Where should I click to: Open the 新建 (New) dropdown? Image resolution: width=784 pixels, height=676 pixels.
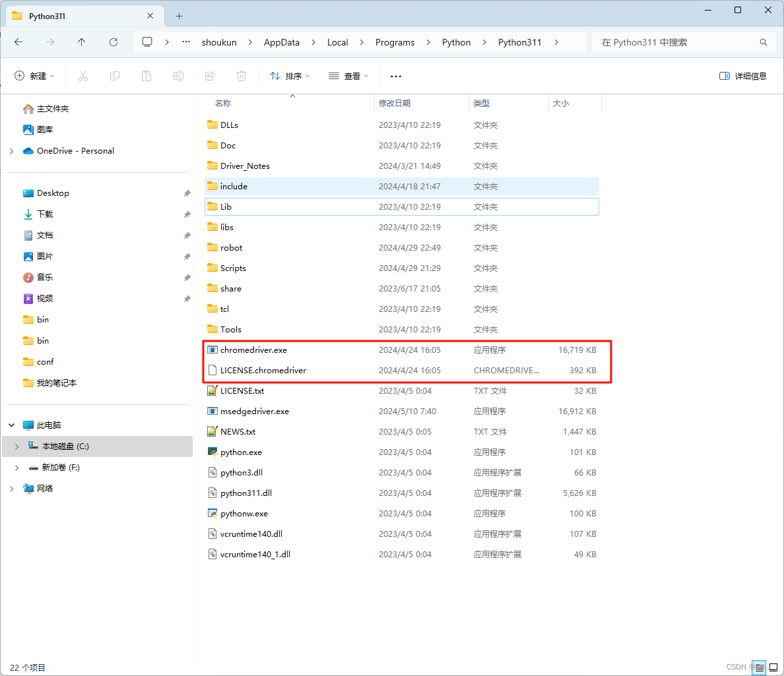click(x=34, y=76)
